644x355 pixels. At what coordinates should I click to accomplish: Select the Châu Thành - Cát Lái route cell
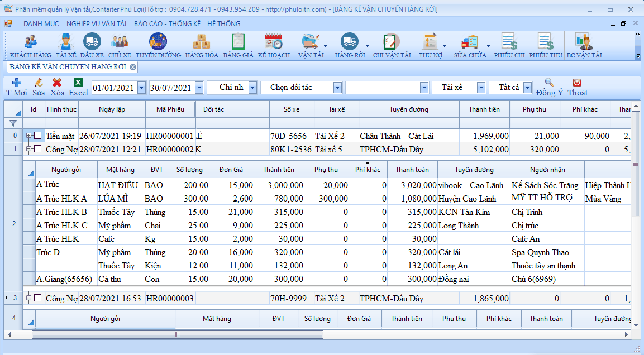(409, 136)
